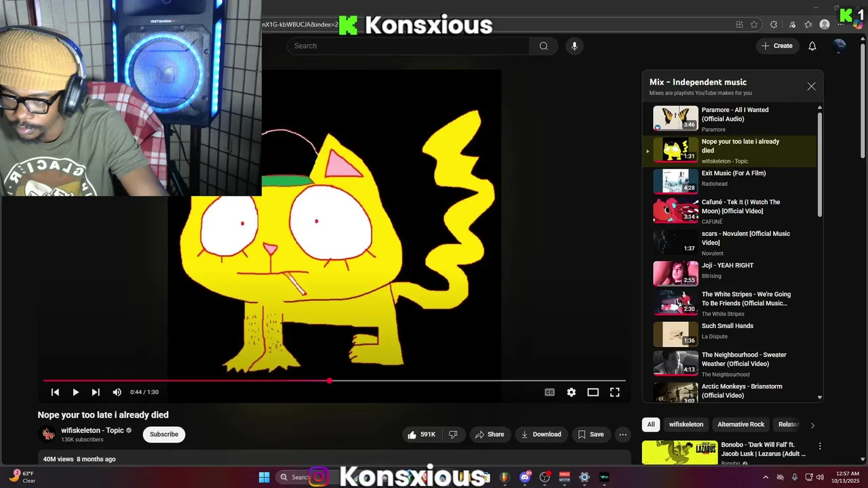Skip to the next video
This screenshot has width=868, height=488.
coord(96,392)
